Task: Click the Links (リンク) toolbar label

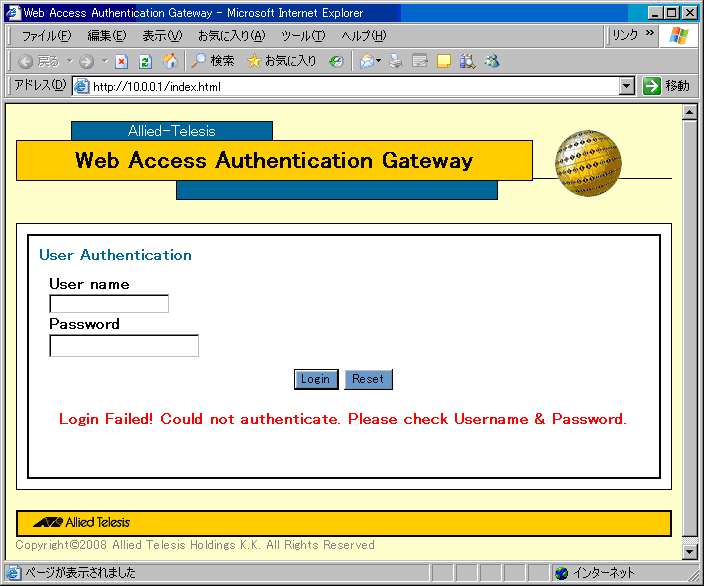Action: click(x=625, y=35)
